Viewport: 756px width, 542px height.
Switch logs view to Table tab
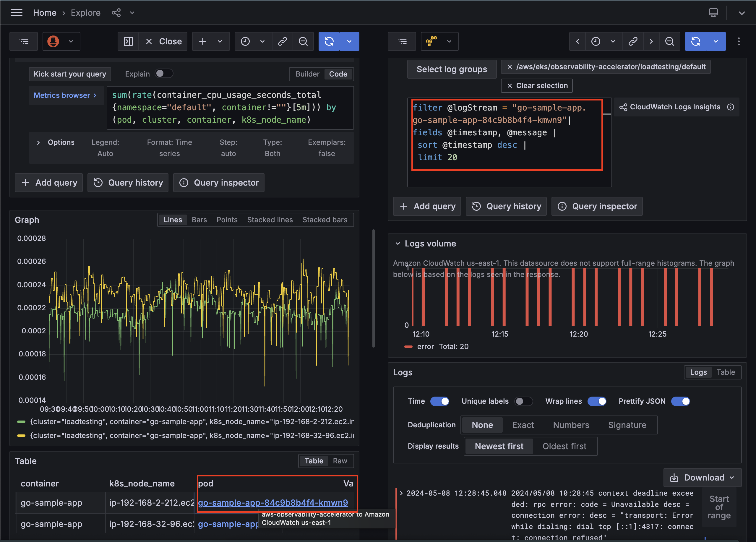(x=726, y=372)
